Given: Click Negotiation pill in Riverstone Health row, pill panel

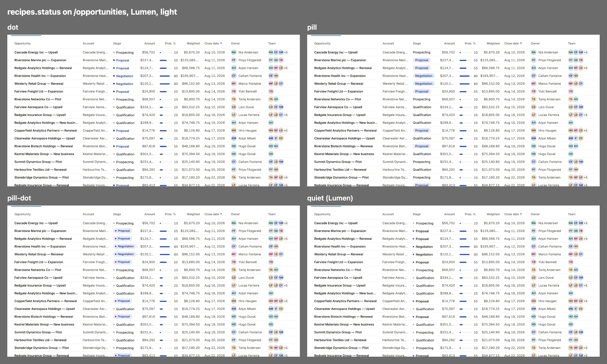Looking at the screenshot, I should pos(424,76).
